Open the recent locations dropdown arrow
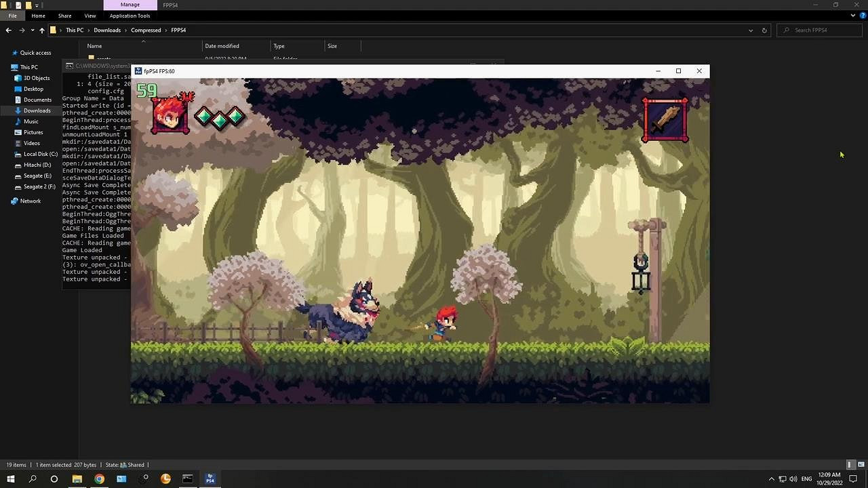Image resolution: width=868 pixels, height=488 pixels. (32, 30)
